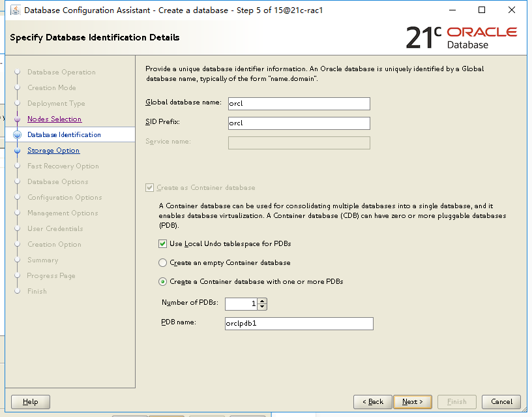Viewport: 532px width, 417px height.
Task: Click the Database Identification step bullet
Action: pyautogui.click(x=18, y=135)
